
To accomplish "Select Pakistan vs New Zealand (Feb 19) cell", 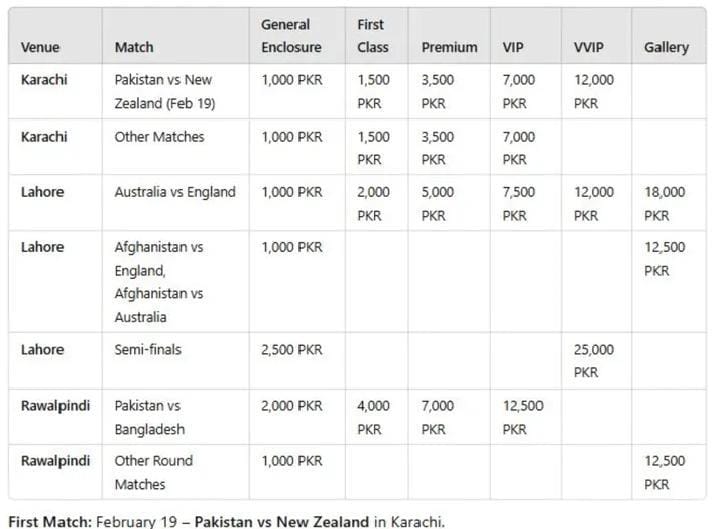I will coord(165,91).
